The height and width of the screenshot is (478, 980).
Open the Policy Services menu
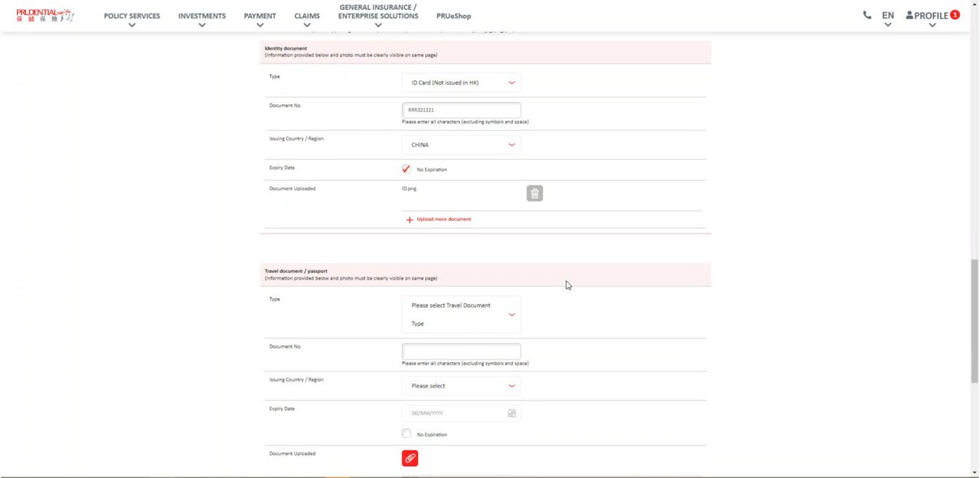coord(132,16)
